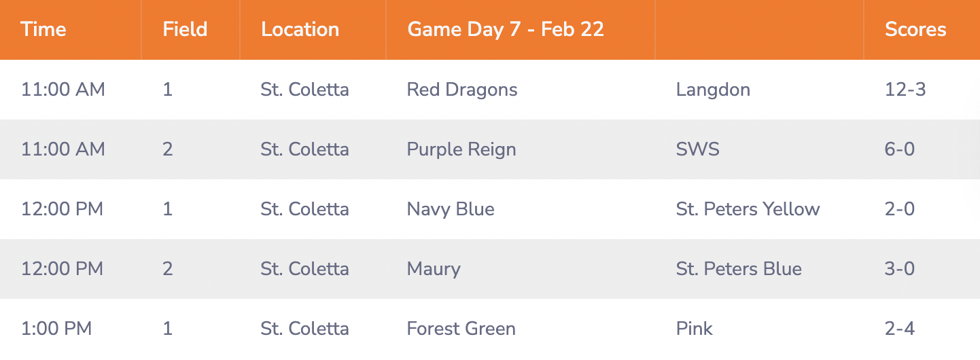
Task: Select the 3-0 score
Action: click(x=900, y=269)
